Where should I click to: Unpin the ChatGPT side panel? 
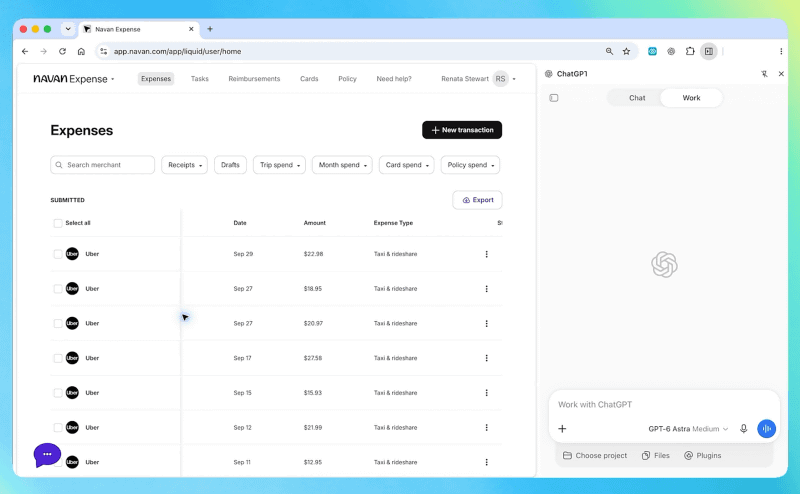coord(764,74)
